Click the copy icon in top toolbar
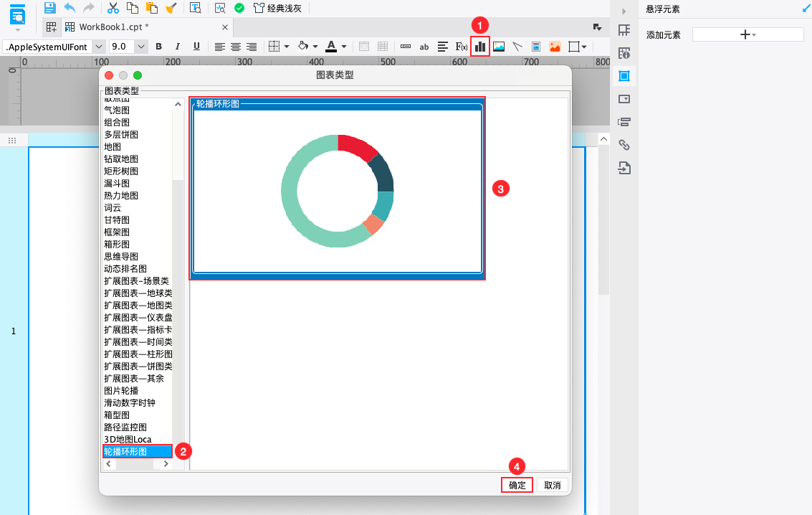This screenshot has width=812, height=515. click(x=133, y=8)
